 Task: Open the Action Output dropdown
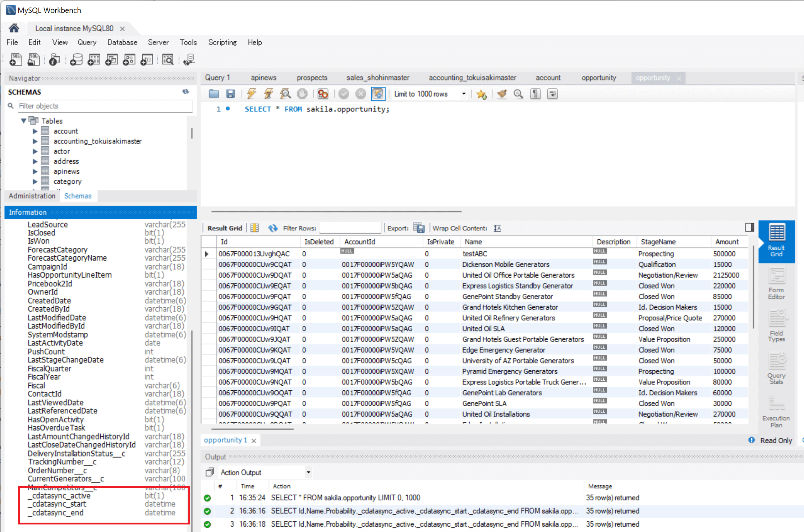(x=308, y=472)
